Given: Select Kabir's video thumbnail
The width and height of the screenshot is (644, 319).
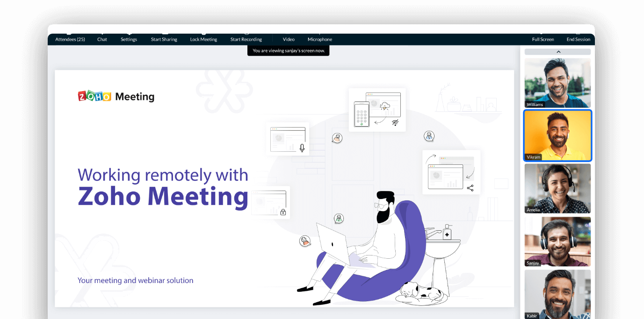Looking at the screenshot, I should click(557, 294).
